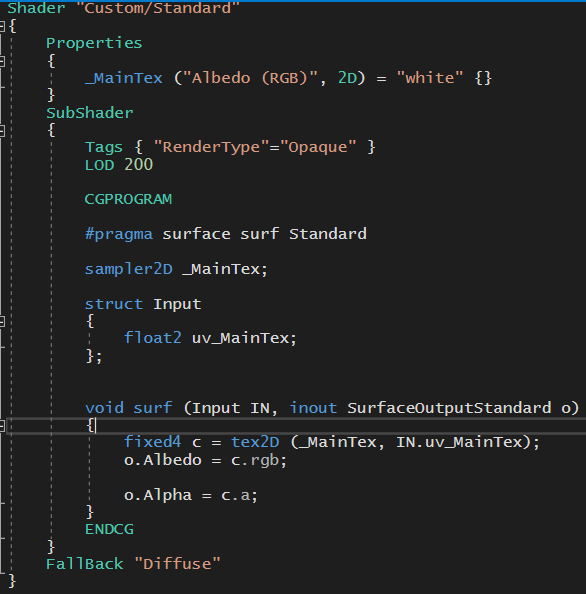Click the SurfaceOutputStandard type
The height and width of the screenshot is (594, 586).
449,408
